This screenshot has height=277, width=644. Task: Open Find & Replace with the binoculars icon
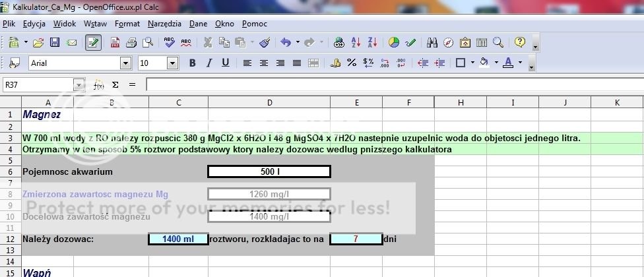(432, 42)
